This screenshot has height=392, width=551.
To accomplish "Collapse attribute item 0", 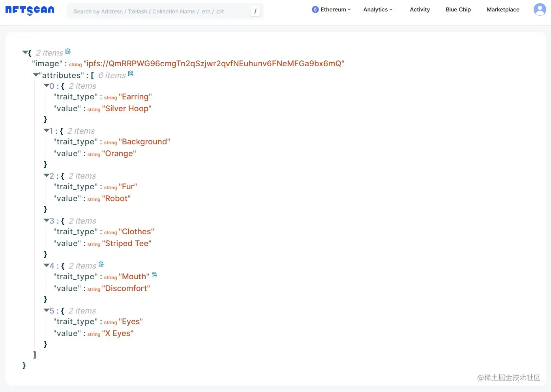I will (46, 85).
